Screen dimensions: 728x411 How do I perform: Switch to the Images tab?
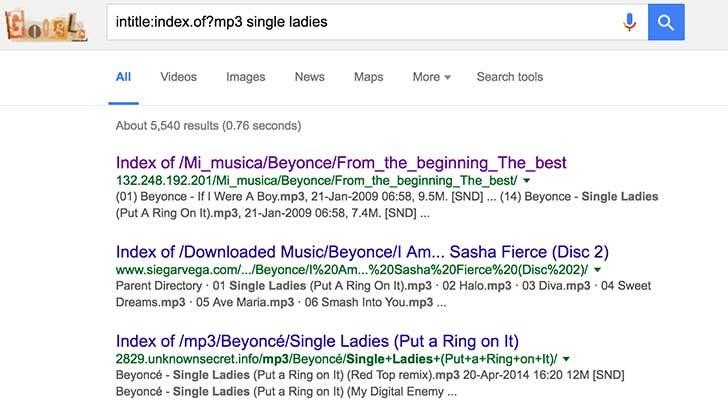coord(246,77)
